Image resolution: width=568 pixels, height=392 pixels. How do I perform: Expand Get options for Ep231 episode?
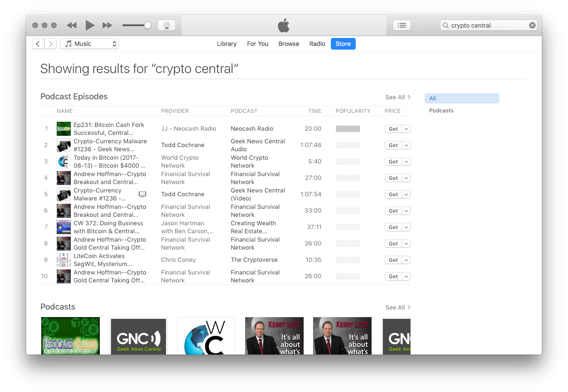pyautogui.click(x=406, y=129)
